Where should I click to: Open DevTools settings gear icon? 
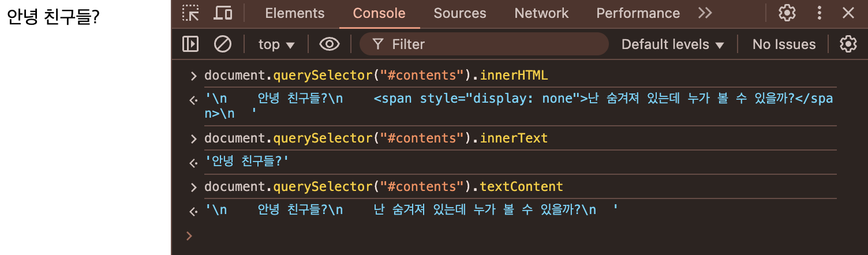(x=787, y=13)
